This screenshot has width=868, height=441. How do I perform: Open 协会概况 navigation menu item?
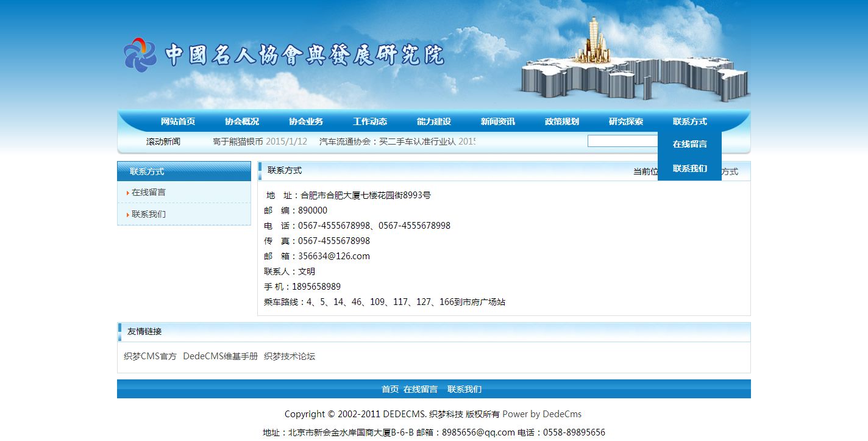[242, 121]
